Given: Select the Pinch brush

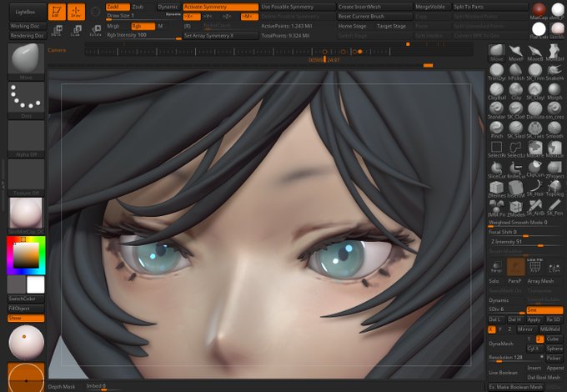Looking at the screenshot, I should coord(496,130).
